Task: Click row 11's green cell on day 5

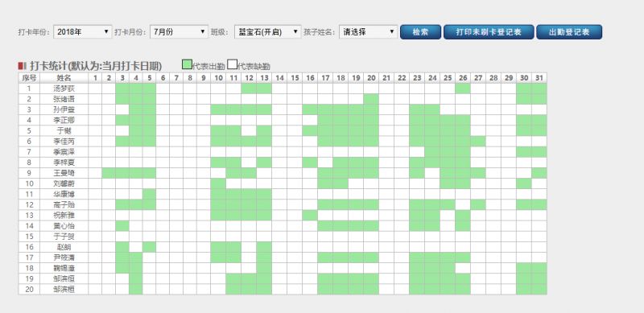Action: [x=150, y=194]
